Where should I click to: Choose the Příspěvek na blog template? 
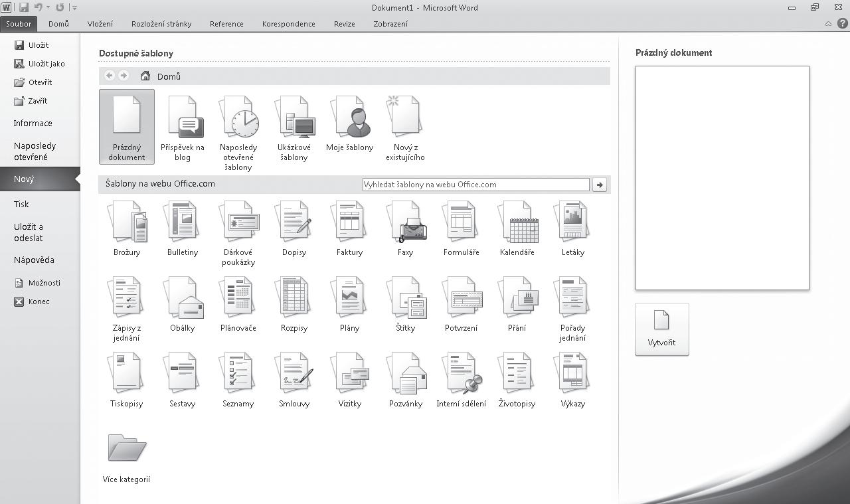[x=183, y=128]
